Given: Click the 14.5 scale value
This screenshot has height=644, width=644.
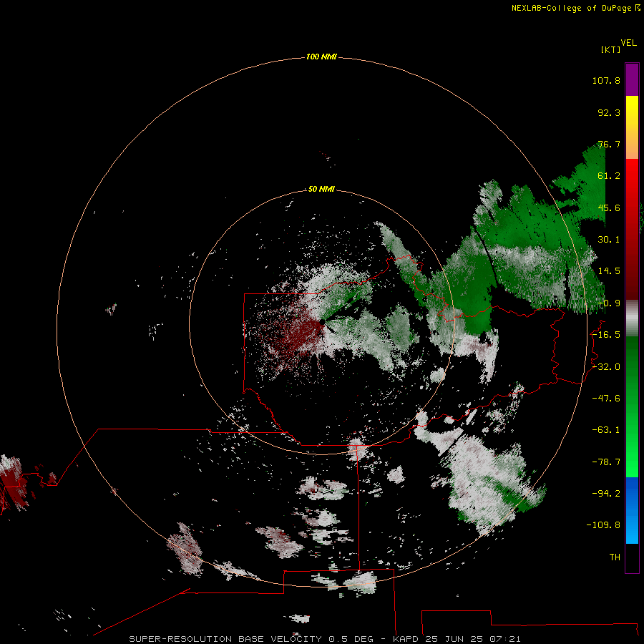Looking at the screenshot, I should [609, 271].
